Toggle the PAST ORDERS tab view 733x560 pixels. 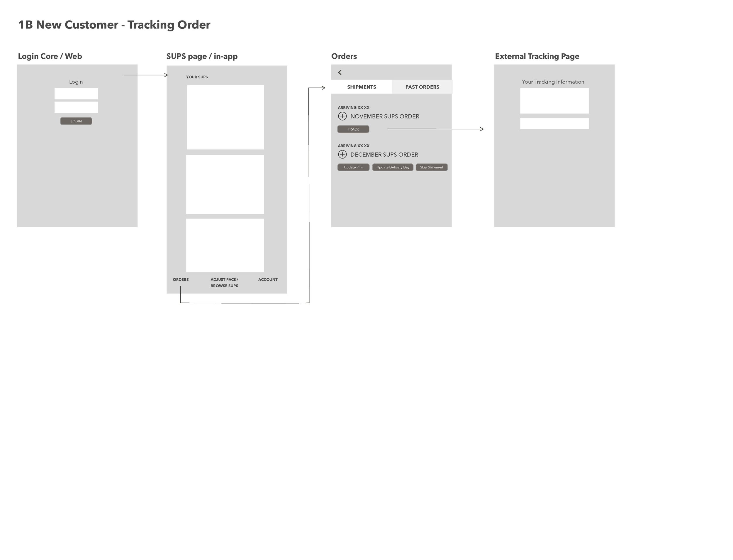point(421,87)
